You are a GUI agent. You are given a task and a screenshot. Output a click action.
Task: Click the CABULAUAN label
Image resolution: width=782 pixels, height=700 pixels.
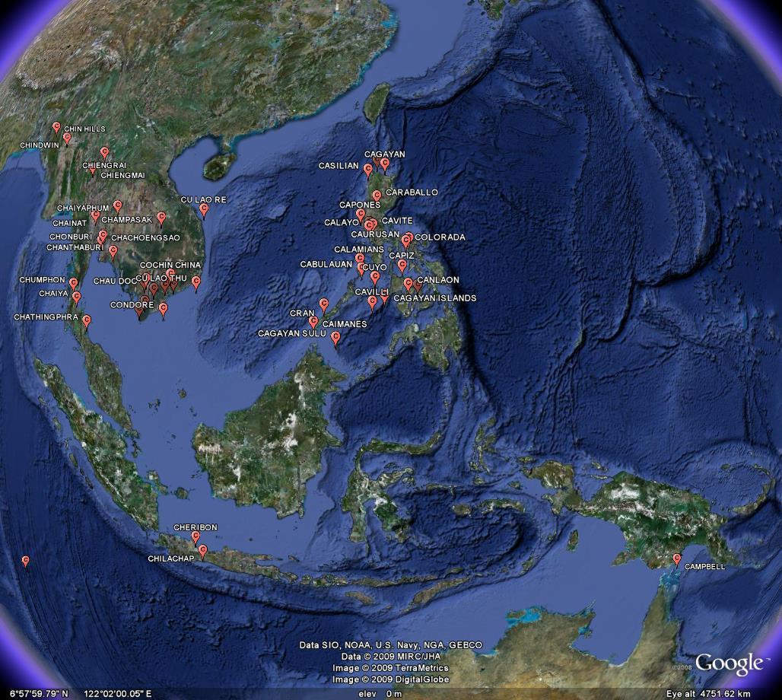point(326,265)
